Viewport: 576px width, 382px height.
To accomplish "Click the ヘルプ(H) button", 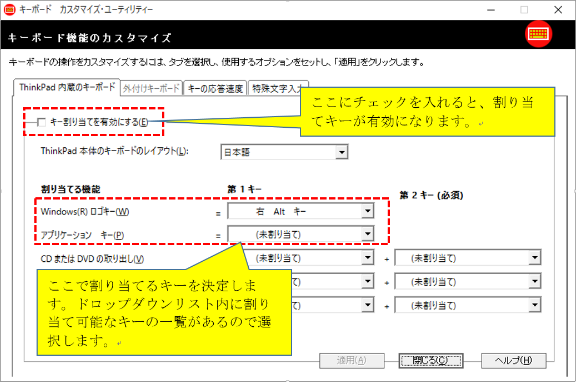I will click(x=514, y=361).
